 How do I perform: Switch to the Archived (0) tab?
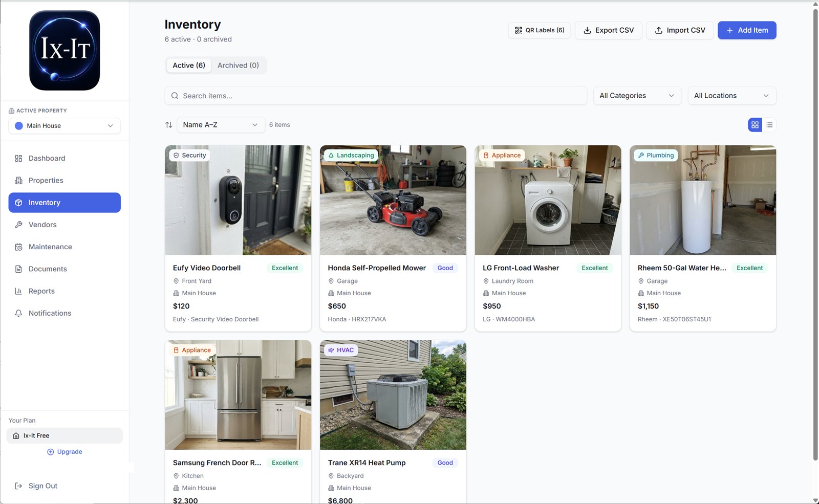(x=238, y=65)
